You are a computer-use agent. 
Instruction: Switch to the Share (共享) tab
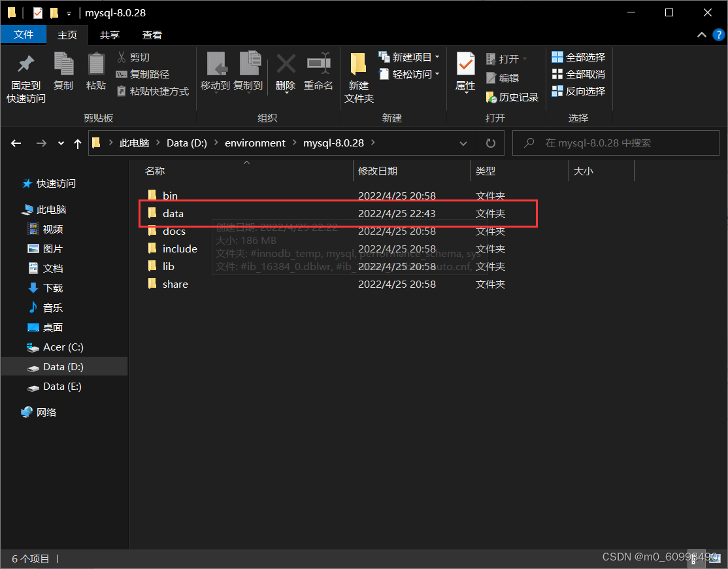(x=110, y=35)
